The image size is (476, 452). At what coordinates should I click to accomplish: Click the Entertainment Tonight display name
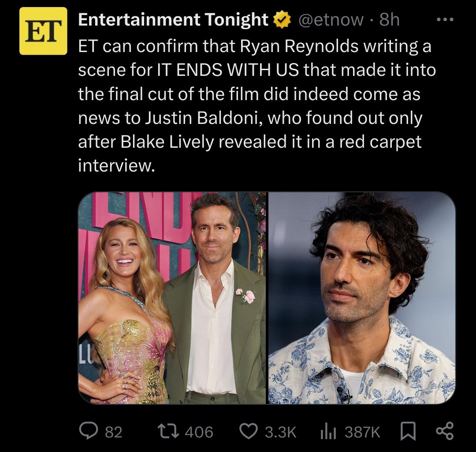(x=173, y=19)
